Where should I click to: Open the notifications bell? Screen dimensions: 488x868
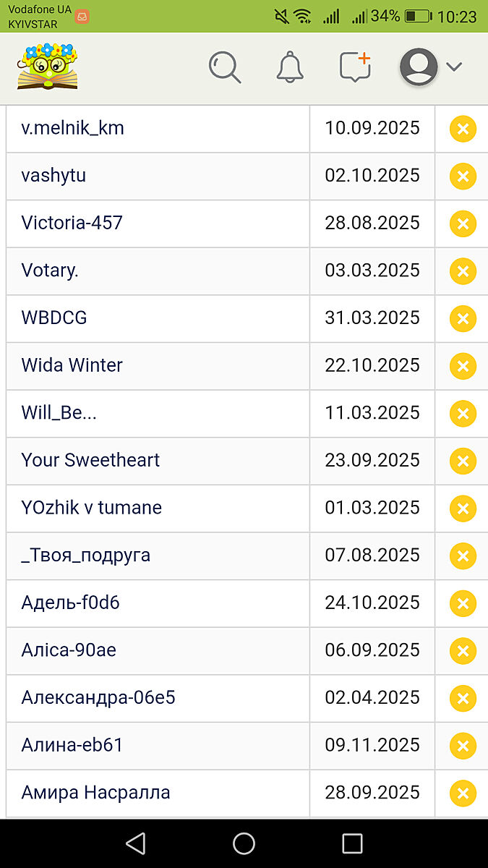point(290,67)
